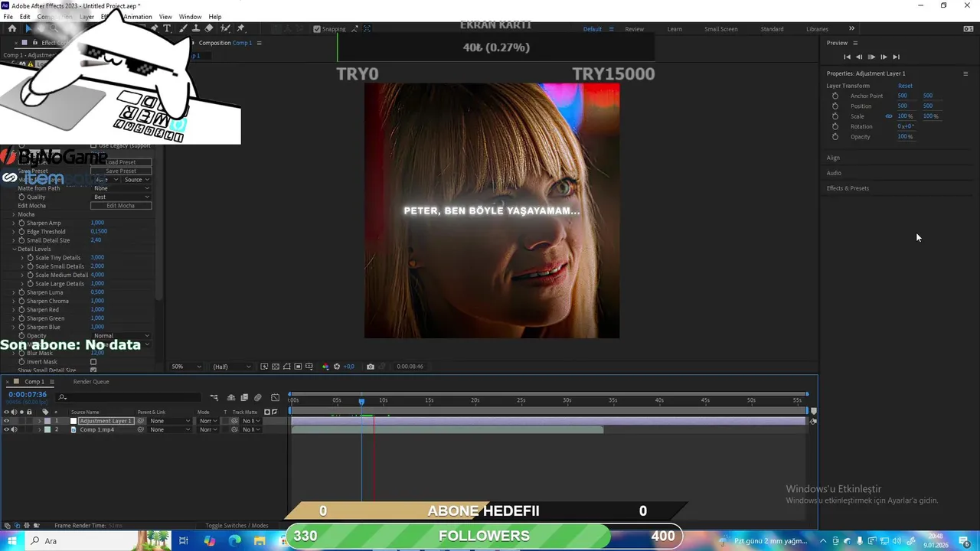Click the Scale constrain proportions link icon
The height and width of the screenshot is (551, 980).
tap(889, 116)
